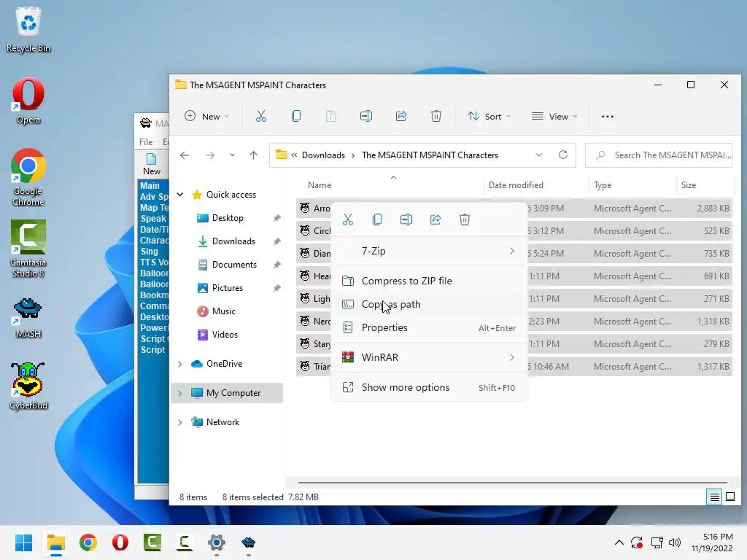Open 7-Zip submenu
Viewport: 747px width, 560px height.
click(429, 251)
